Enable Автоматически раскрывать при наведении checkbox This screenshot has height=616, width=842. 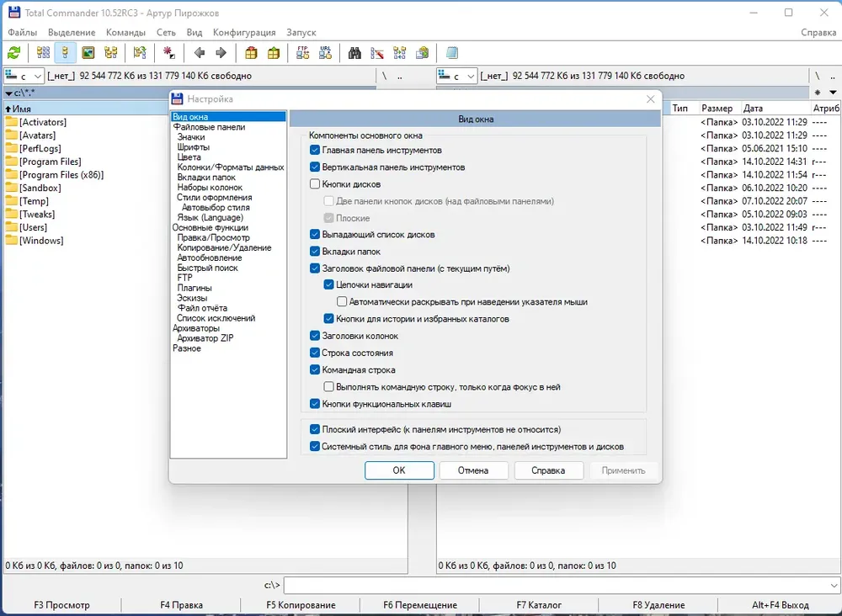[342, 301]
